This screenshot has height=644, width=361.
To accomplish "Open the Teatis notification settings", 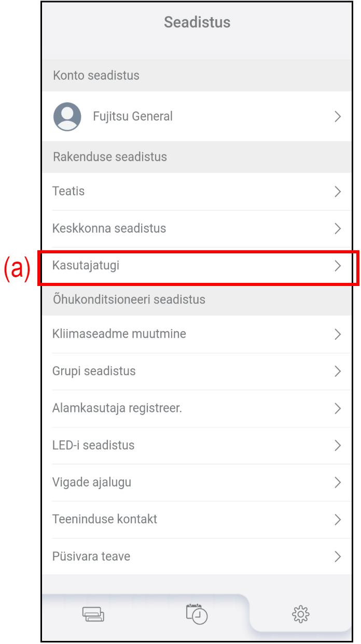I will coord(68,191).
